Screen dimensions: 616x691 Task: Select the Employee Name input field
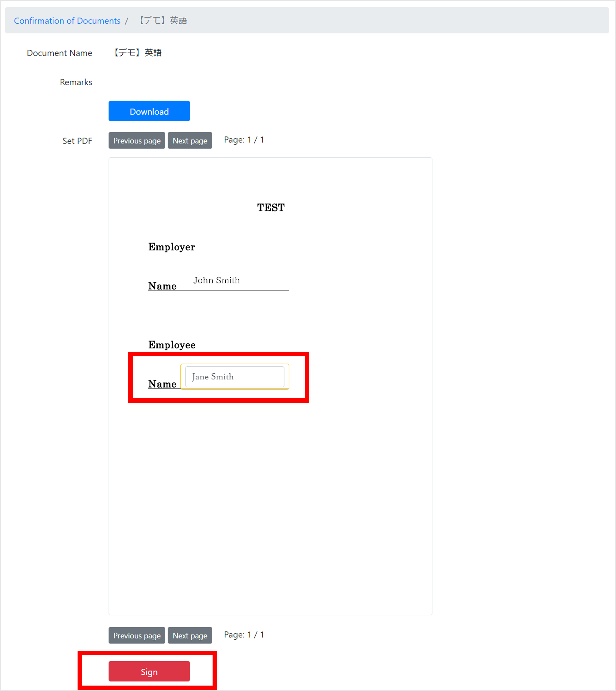click(234, 376)
